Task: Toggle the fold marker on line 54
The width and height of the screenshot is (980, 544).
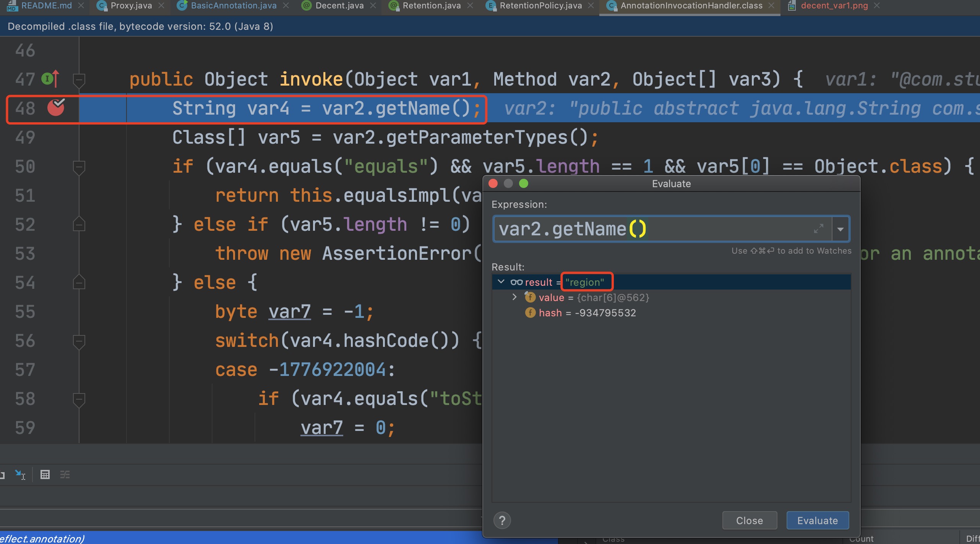Action: (79, 282)
